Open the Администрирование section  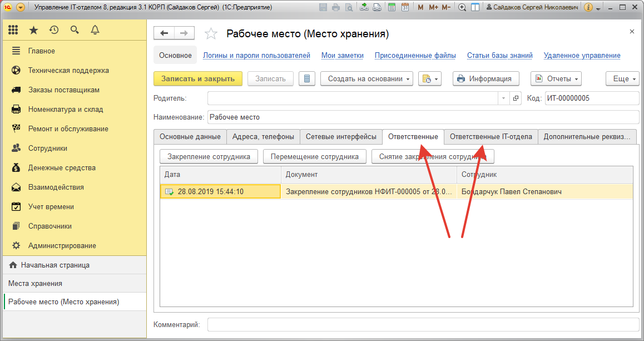75,246
